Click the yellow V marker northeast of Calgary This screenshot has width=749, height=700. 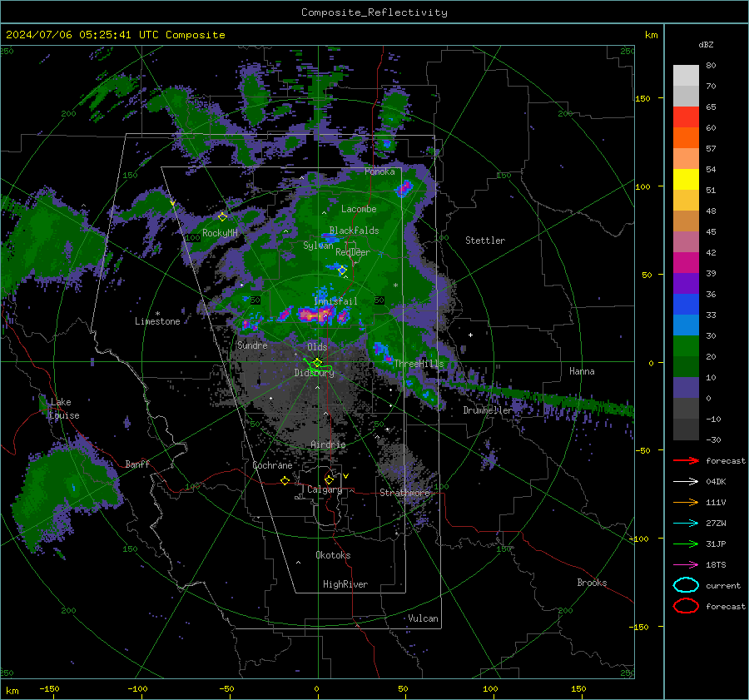coord(346,476)
